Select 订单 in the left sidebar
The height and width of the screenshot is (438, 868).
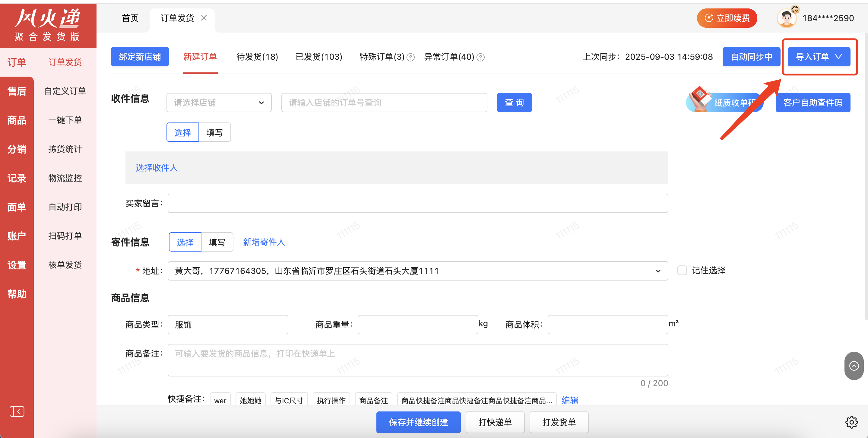tap(17, 62)
